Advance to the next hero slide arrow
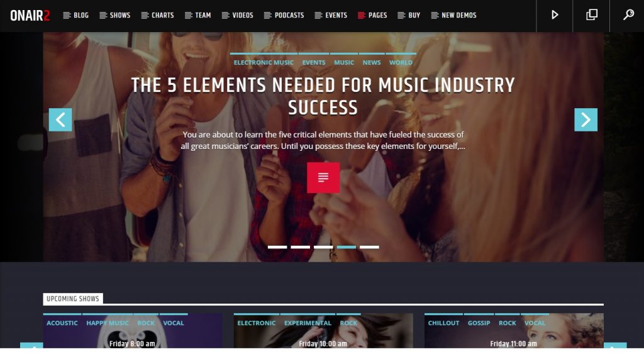 coord(586,120)
